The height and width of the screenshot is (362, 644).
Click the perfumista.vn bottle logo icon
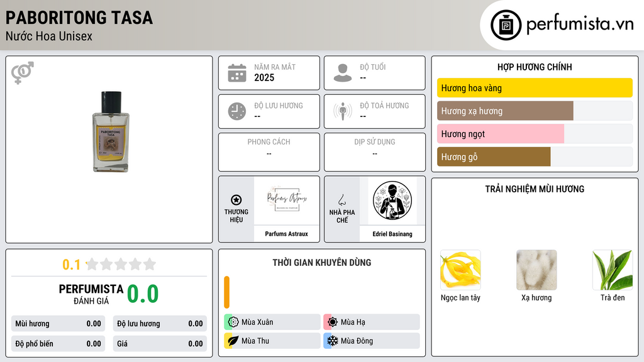click(x=506, y=25)
